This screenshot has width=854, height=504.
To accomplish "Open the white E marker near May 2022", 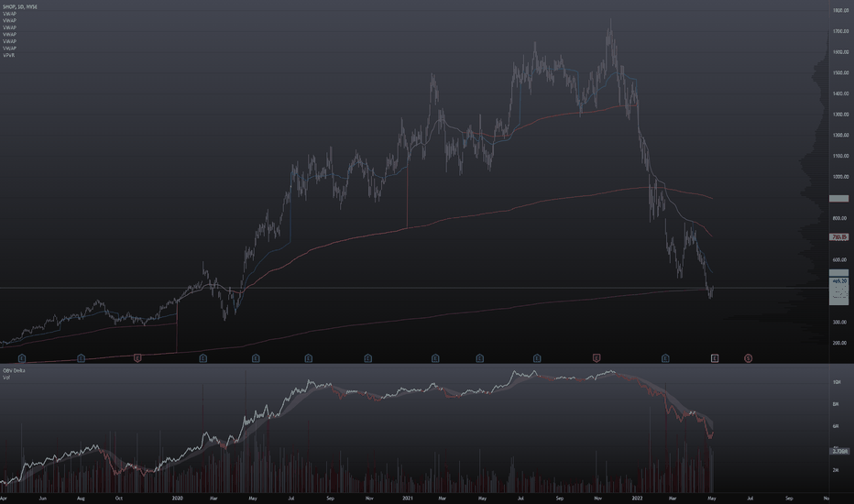I will tap(715, 358).
